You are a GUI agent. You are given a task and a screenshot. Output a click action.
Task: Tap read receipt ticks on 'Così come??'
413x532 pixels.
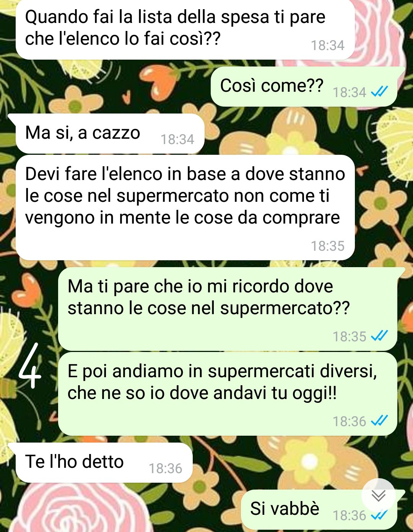tap(380, 92)
